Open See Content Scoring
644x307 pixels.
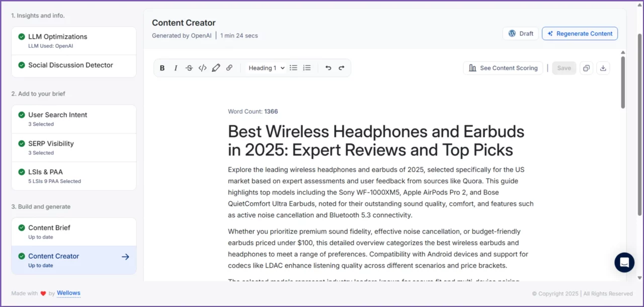point(503,68)
